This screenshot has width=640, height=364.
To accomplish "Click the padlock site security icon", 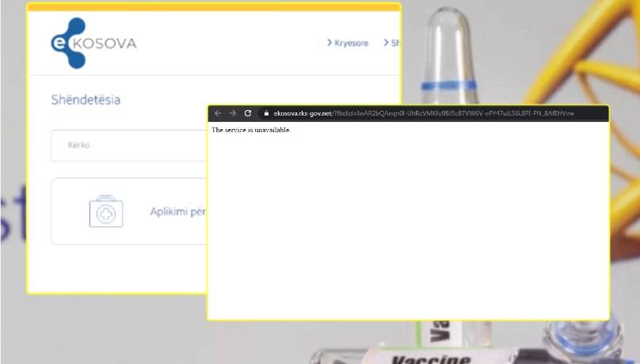I will 266,113.
